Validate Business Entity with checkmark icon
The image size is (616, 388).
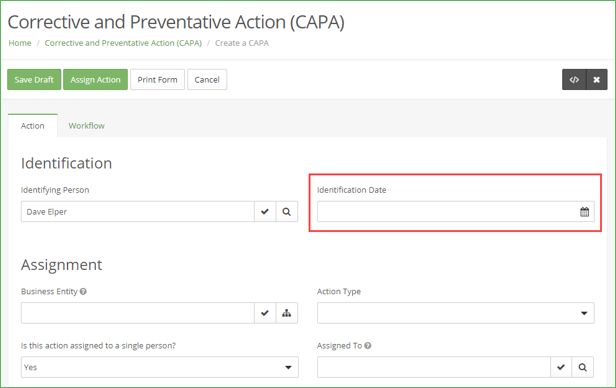click(265, 313)
